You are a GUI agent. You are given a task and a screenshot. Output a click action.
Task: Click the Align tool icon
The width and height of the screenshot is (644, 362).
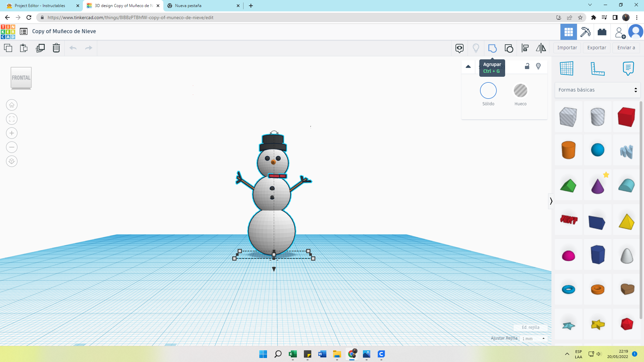pyautogui.click(x=525, y=48)
